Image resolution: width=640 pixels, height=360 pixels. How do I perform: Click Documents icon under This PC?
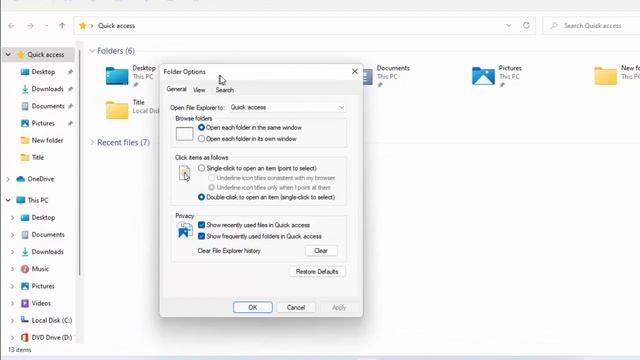(25, 235)
